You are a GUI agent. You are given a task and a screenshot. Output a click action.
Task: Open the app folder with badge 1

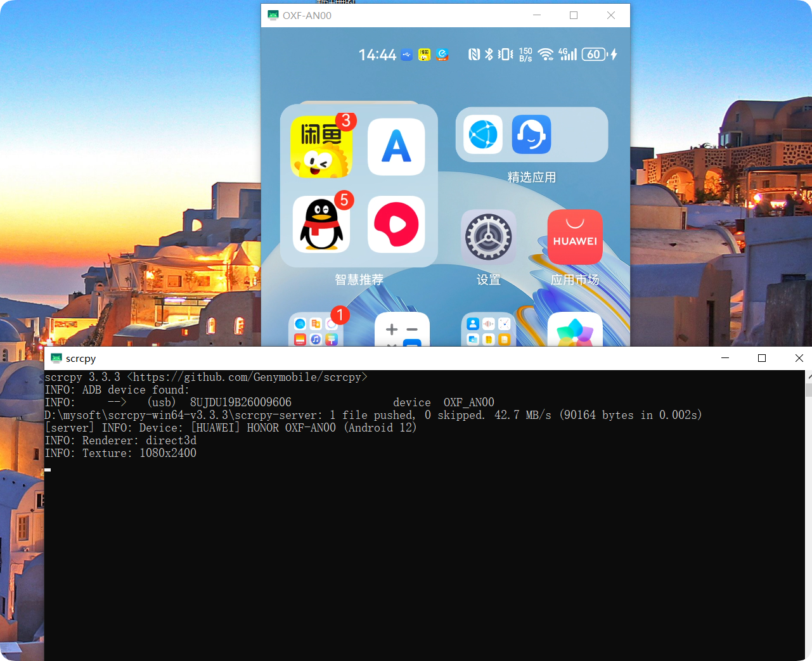(x=316, y=331)
